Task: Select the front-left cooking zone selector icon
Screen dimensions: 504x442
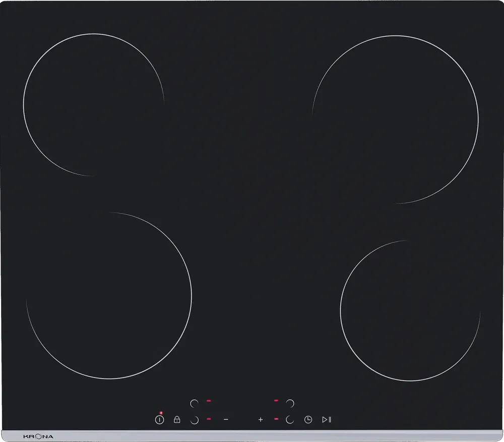Action: [195, 419]
